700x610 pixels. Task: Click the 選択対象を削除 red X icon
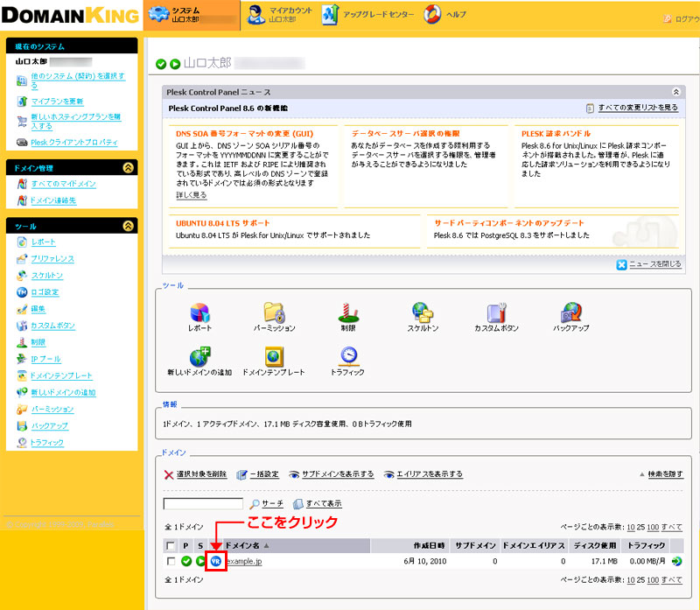(169, 474)
